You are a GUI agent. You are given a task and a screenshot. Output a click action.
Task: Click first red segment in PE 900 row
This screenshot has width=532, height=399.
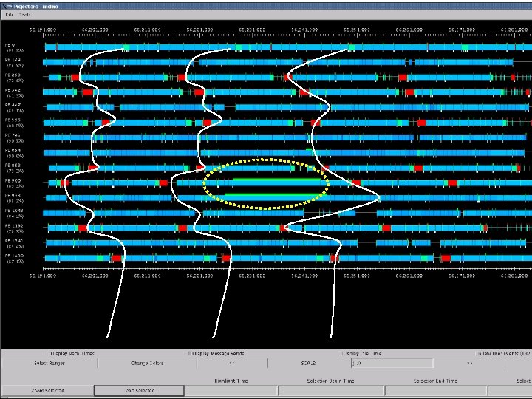(65, 183)
